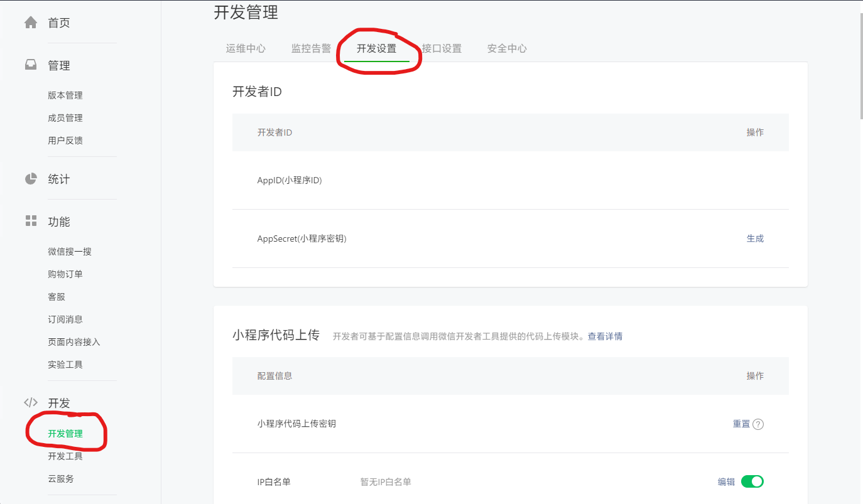Open the 接口设置 tab

click(x=442, y=48)
